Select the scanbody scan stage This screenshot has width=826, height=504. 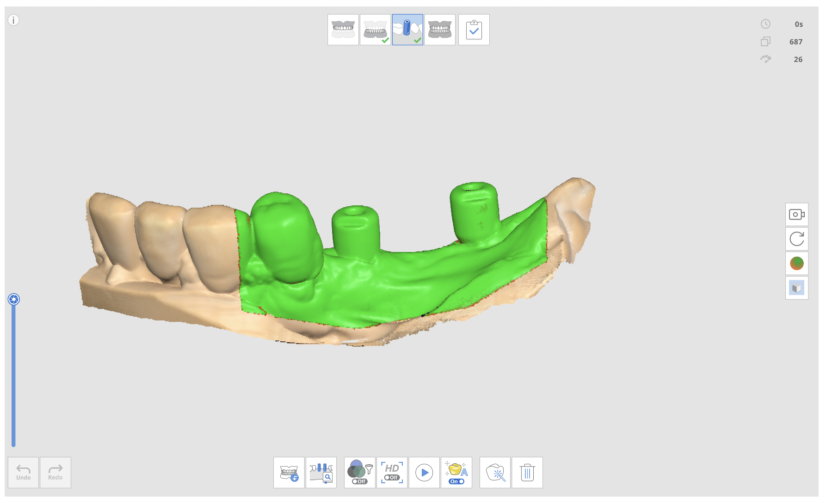pos(407,30)
